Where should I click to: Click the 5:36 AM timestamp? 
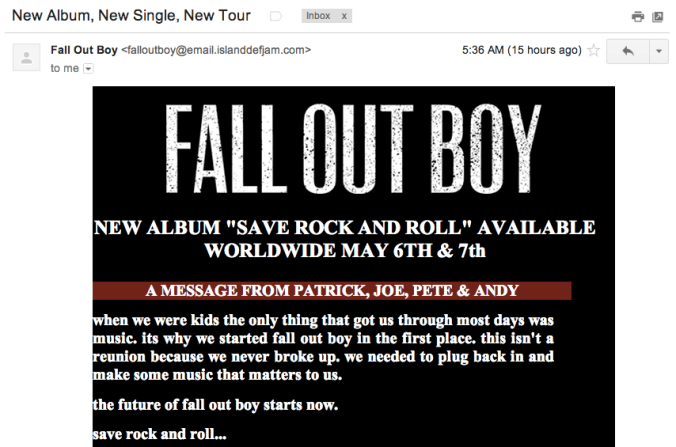click(x=520, y=49)
